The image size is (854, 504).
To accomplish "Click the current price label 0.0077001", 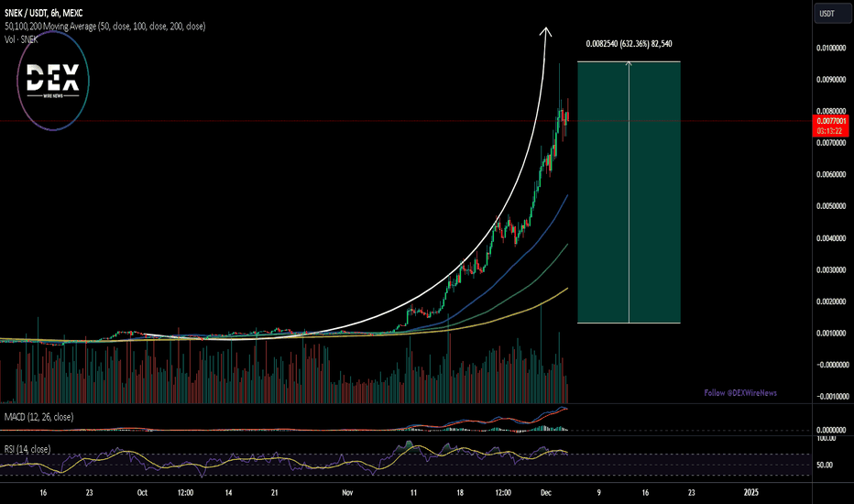I will tap(832, 121).
